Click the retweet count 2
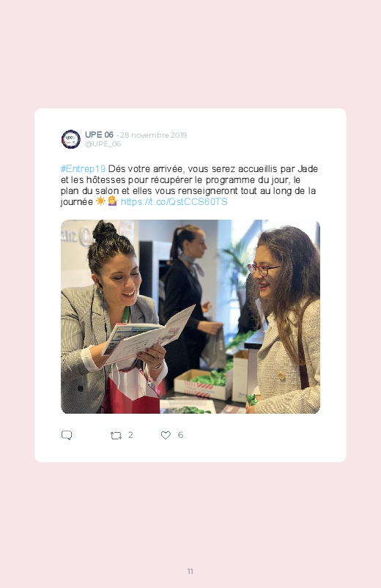The image size is (381, 588). coord(130,435)
